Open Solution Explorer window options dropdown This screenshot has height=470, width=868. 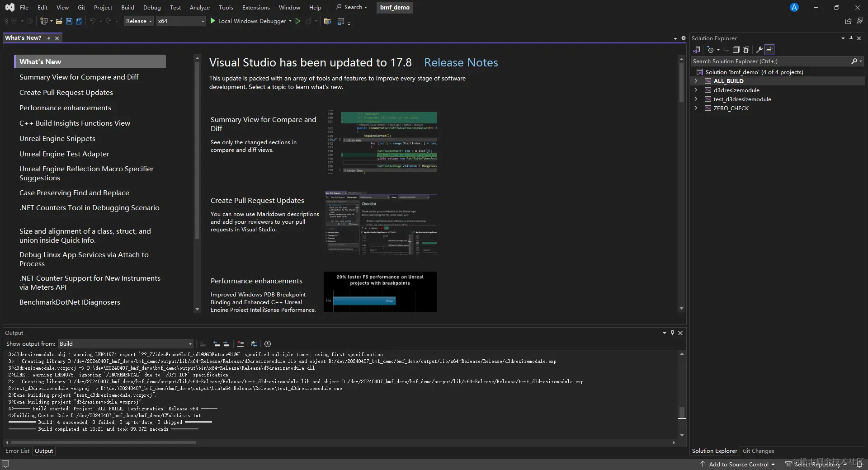point(843,38)
